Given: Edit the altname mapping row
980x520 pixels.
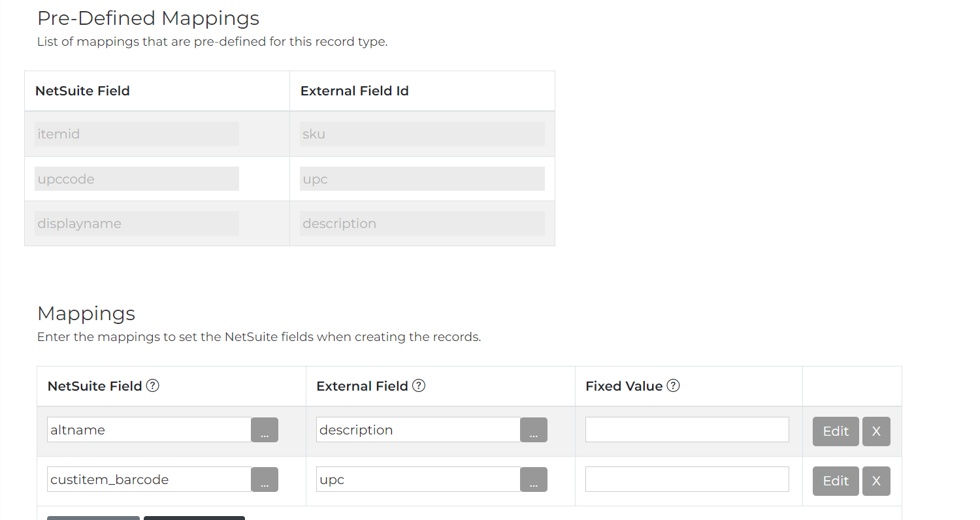Looking at the screenshot, I should pos(836,431).
